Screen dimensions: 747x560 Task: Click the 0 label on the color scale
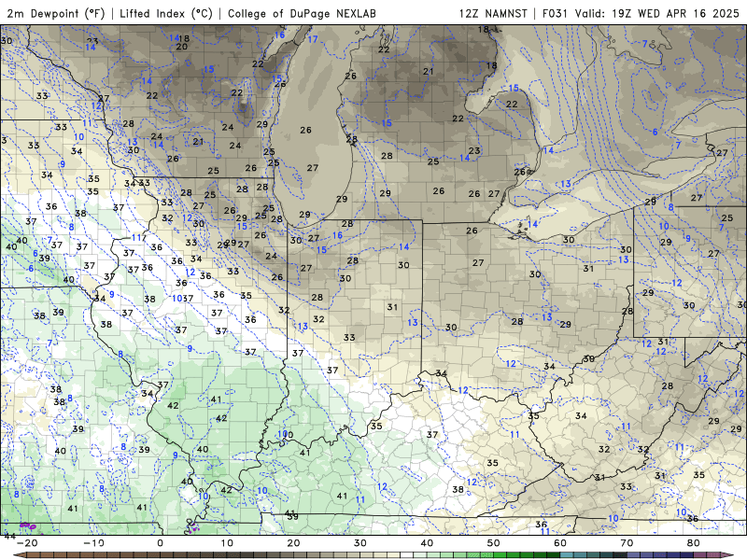[x=160, y=543]
